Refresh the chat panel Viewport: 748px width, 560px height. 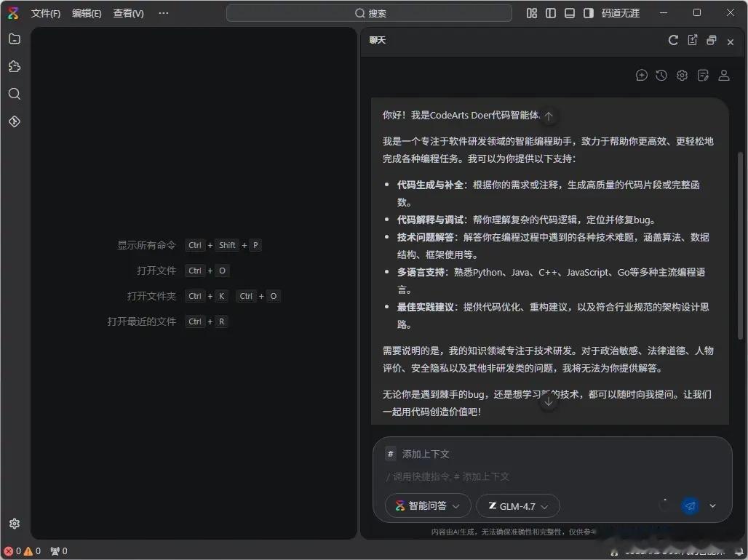[673, 40]
